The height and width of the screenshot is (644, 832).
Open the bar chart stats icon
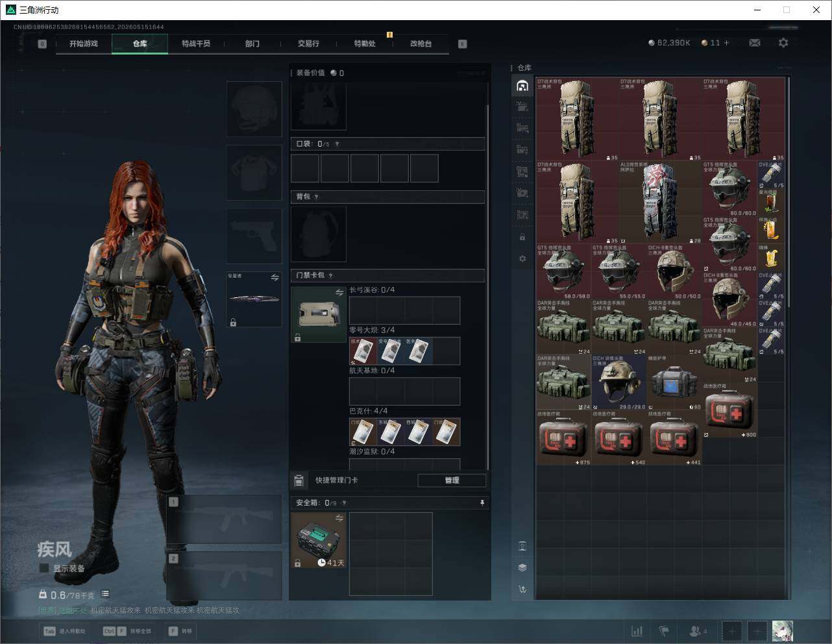coord(637,631)
